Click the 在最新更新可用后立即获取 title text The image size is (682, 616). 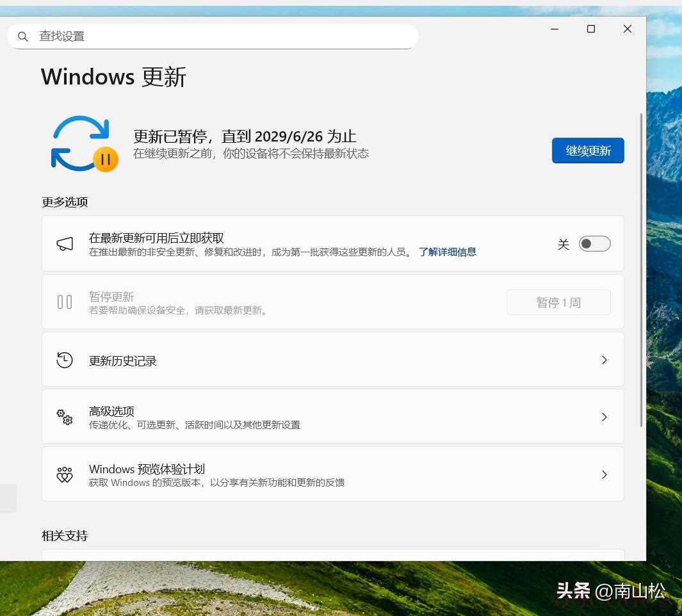[156, 238]
